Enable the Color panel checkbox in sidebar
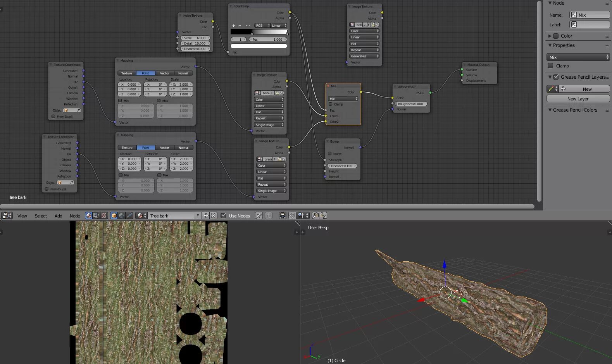This screenshot has width=612, height=364. [x=556, y=36]
